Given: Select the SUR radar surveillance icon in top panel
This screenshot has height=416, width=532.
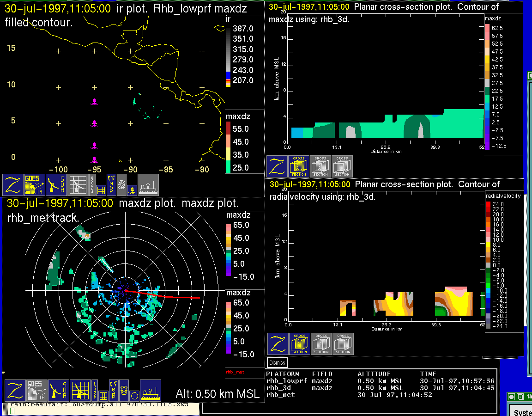Looking at the screenshot, I should pos(57,185).
